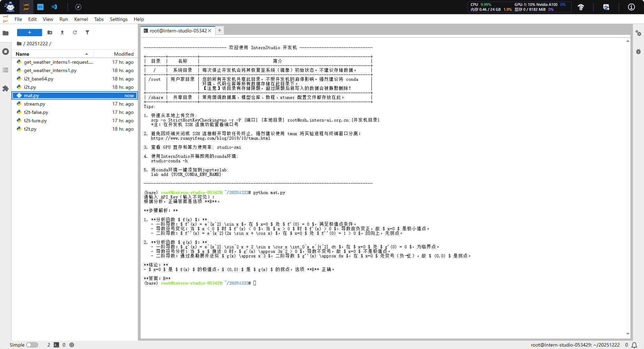Viewport: 644px width, 349px height.
Task: Open the Running Terminals and Kernels sidebar
Action: [6, 52]
